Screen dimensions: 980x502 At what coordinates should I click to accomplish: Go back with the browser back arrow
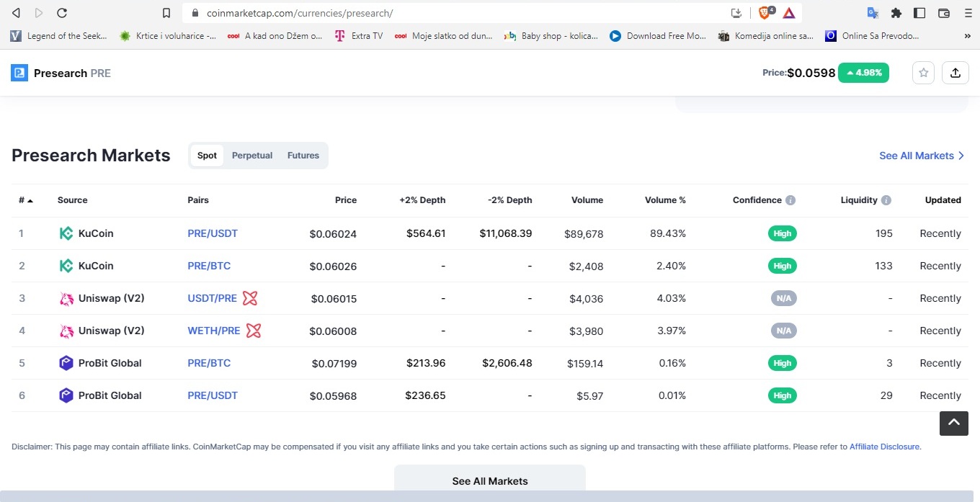click(x=16, y=13)
